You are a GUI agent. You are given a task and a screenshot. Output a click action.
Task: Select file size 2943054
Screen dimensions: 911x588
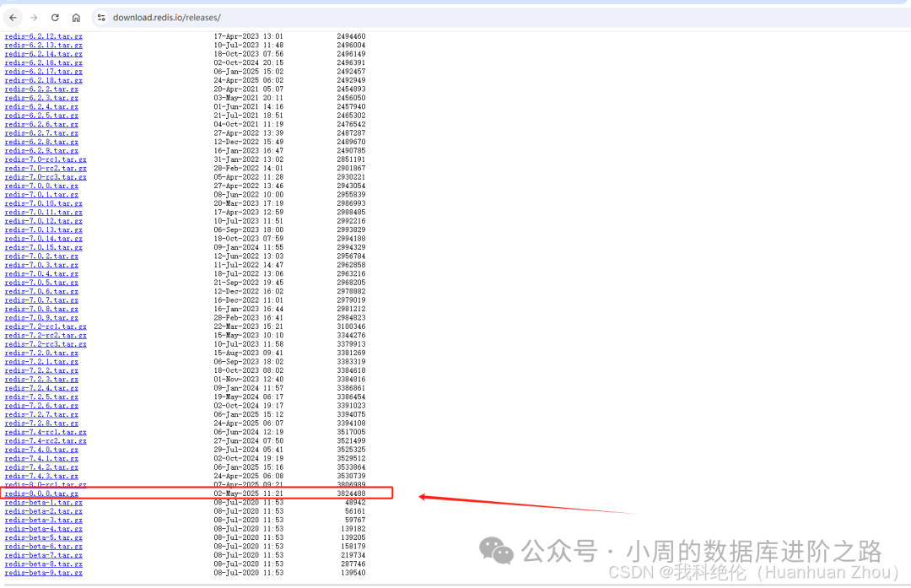(x=351, y=186)
